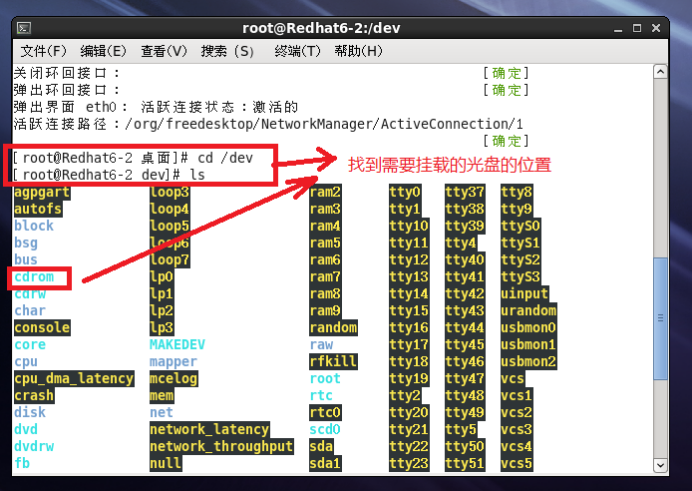Click the MAKEDEV entry
Image resolution: width=692 pixels, height=491 pixels.
(177, 345)
